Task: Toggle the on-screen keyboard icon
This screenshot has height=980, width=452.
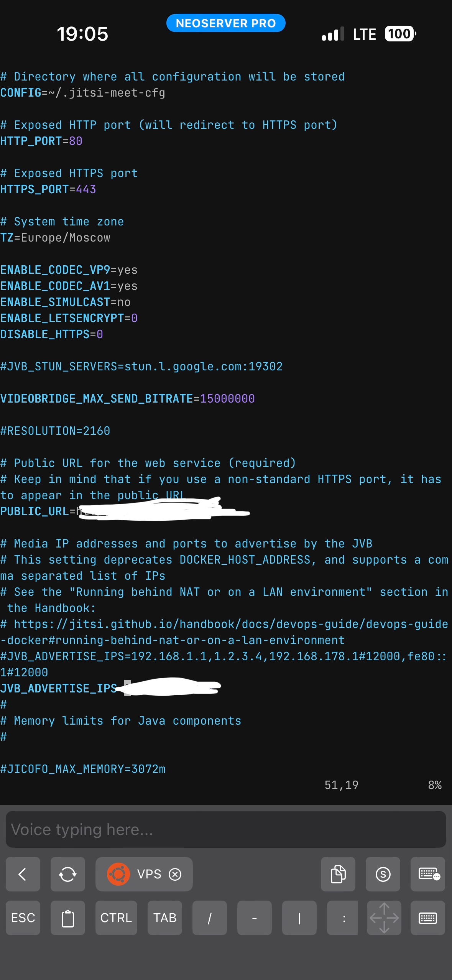Action: [428, 918]
